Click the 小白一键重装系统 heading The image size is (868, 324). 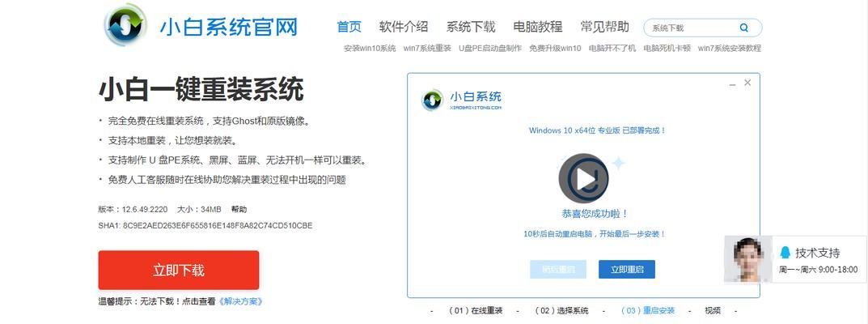click(x=201, y=89)
